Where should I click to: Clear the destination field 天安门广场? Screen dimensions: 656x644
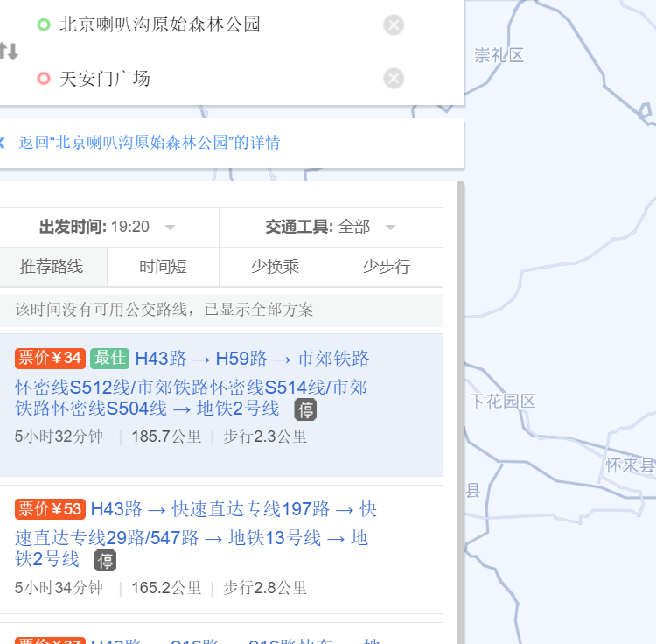tap(394, 79)
